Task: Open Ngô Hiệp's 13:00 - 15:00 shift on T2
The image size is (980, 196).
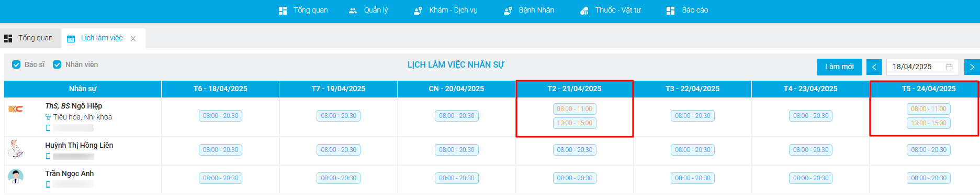Action: (x=575, y=123)
